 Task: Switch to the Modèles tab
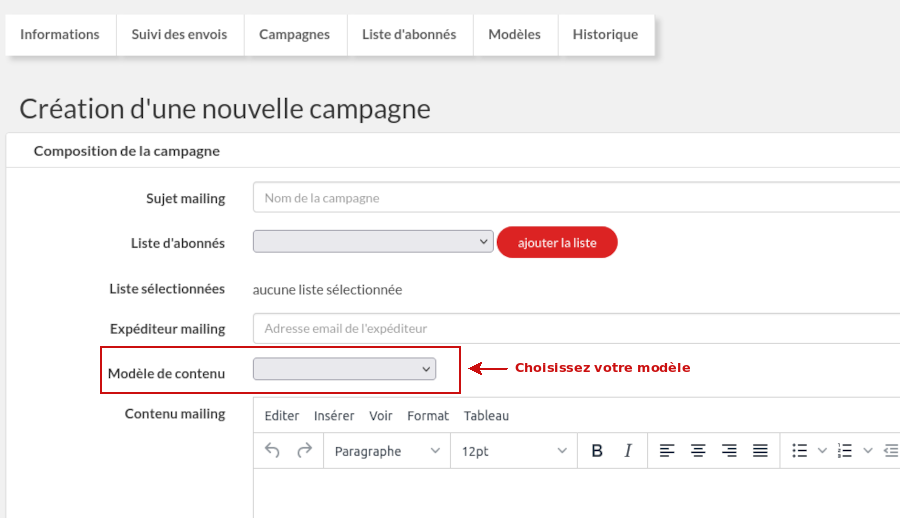[514, 34]
